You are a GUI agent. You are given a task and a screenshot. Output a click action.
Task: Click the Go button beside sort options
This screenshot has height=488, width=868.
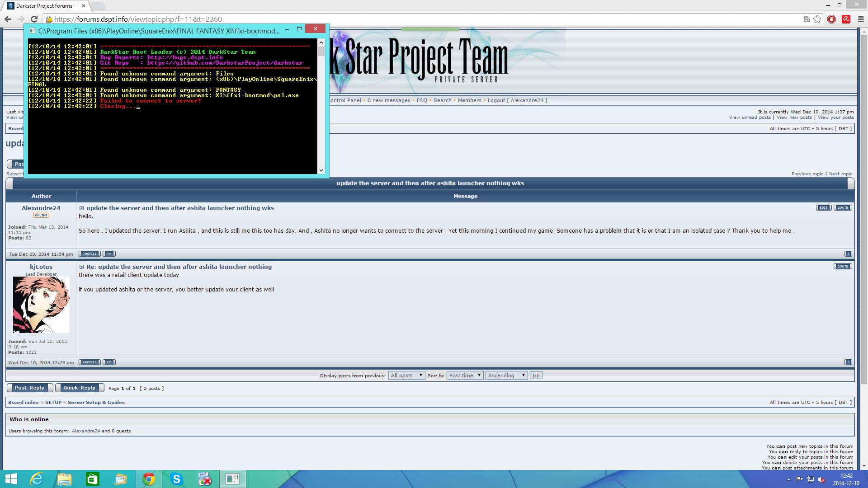[x=536, y=375]
